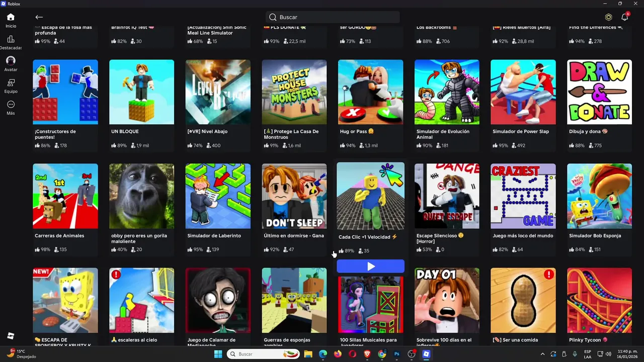Screen dimensions: 644x362
Task: Open Draw & Donate game thumbnail
Action: [599, 92]
